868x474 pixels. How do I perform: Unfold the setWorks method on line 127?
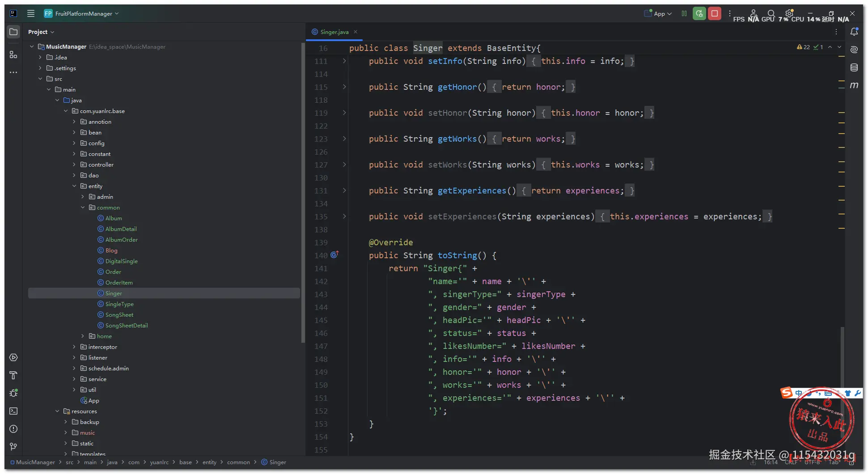click(344, 164)
